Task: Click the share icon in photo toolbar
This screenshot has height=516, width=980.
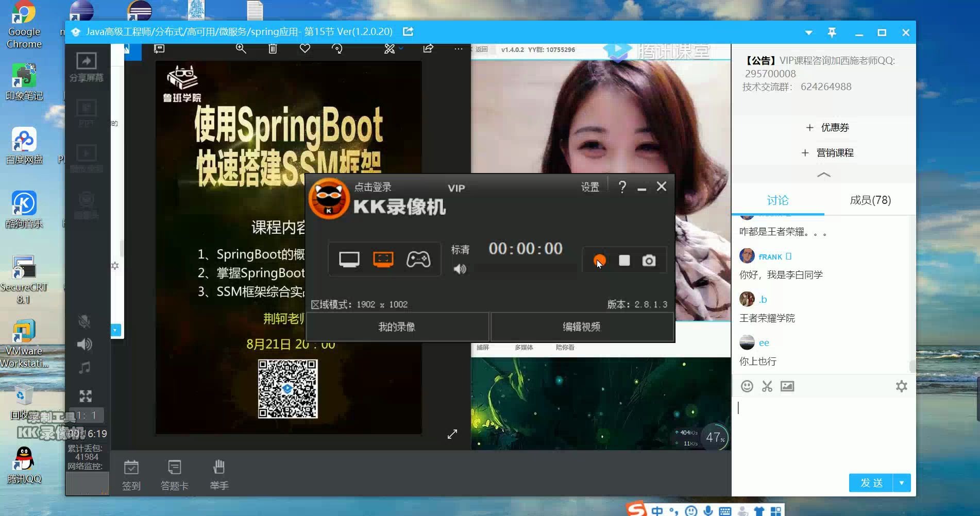Action: tap(428, 48)
